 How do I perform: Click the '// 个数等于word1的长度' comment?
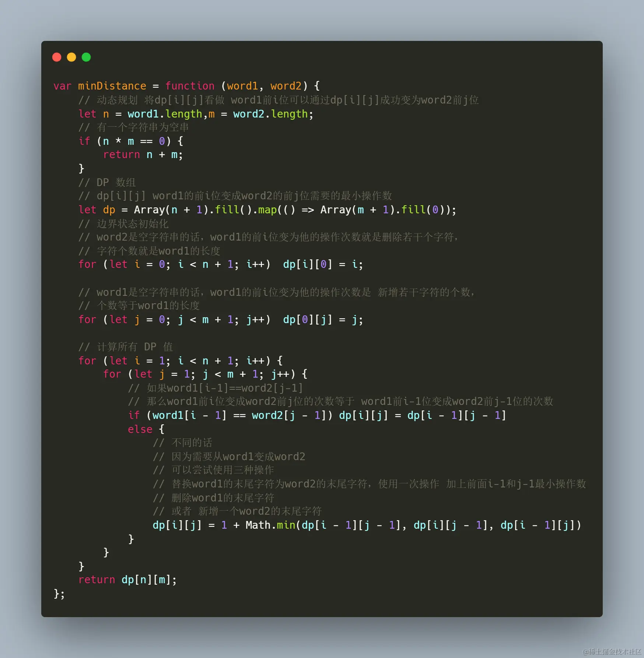point(139,305)
